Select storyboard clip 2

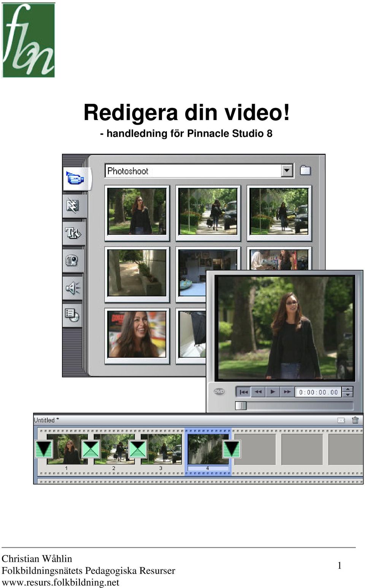pos(114,449)
